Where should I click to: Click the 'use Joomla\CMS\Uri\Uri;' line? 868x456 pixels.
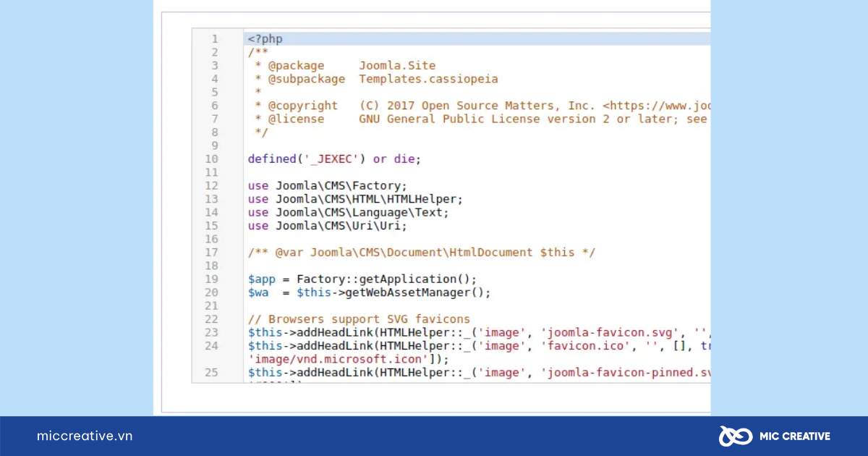pyautogui.click(x=328, y=225)
